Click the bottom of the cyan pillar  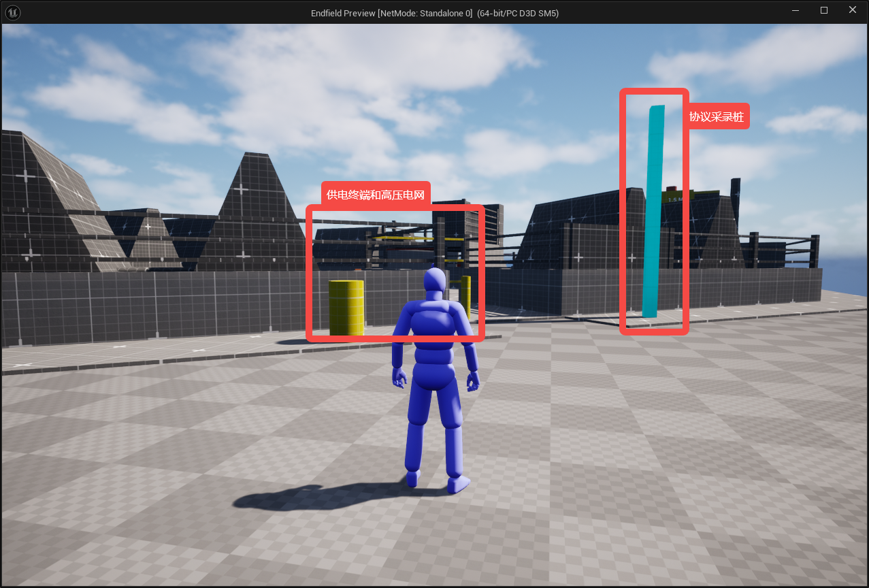point(650,310)
